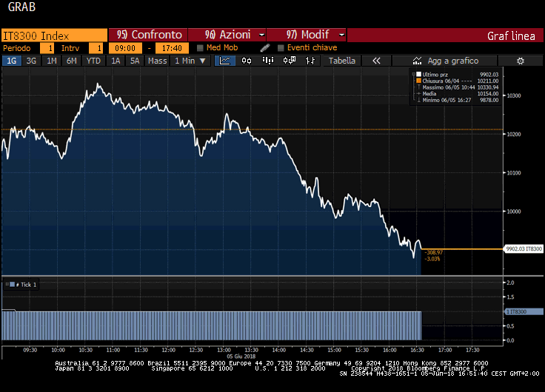545x392 pixels.
Task: Open the 97) Modif dropdown arrow
Action: (x=341, y=35)
